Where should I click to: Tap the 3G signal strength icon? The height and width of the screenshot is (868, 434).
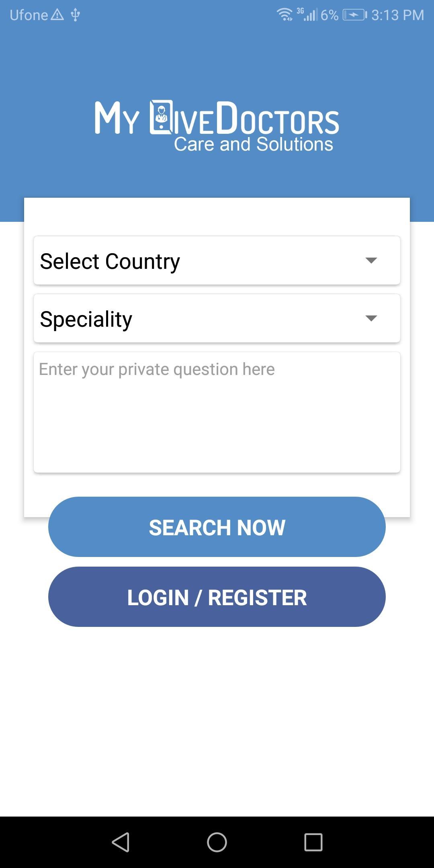307,14
